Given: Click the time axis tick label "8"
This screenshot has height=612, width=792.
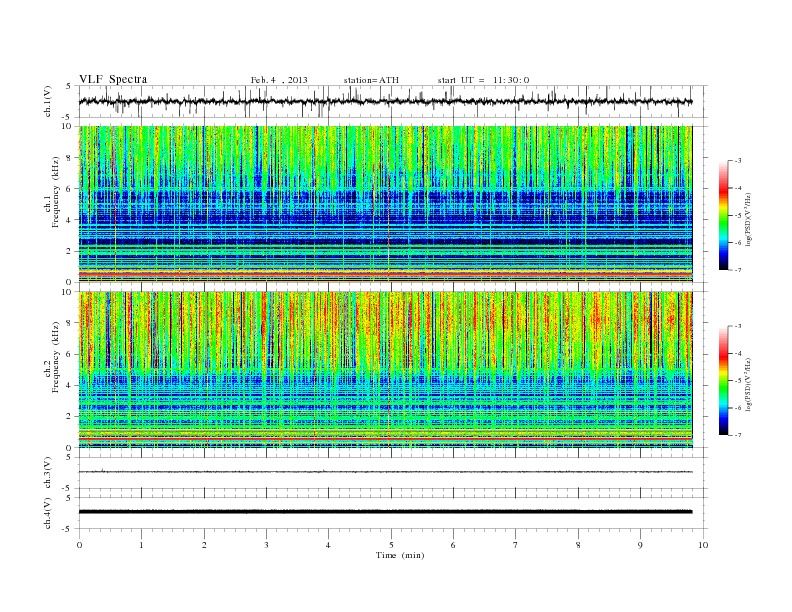Looking at the screenshot, I should [x=578, y=545].
